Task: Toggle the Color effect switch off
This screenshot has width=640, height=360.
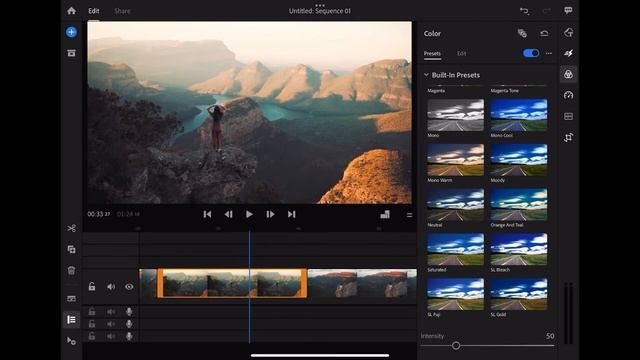Action: click(x=531, y=53)
